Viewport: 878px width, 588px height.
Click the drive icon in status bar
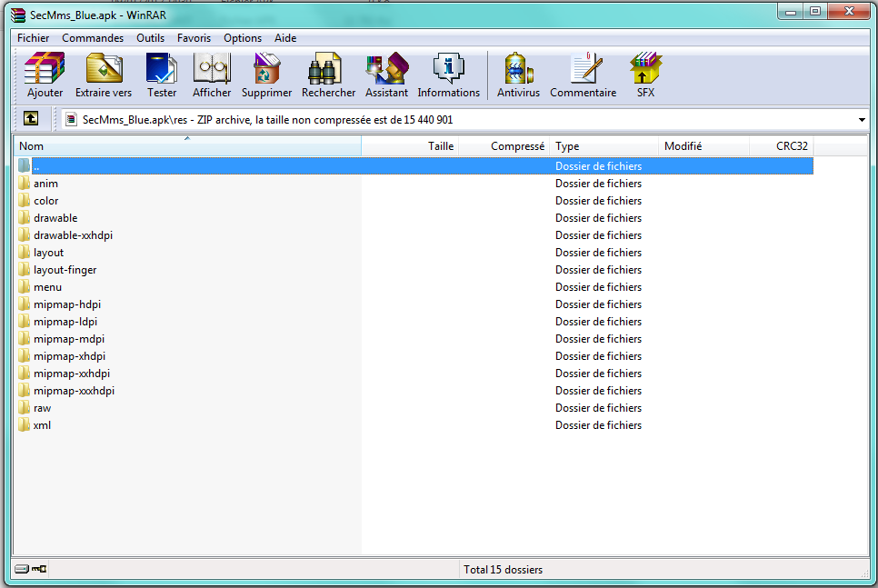[21, 569]
